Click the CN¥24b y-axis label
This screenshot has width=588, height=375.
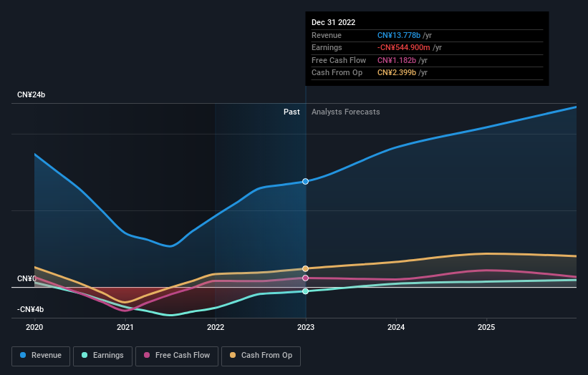[31, 94]
